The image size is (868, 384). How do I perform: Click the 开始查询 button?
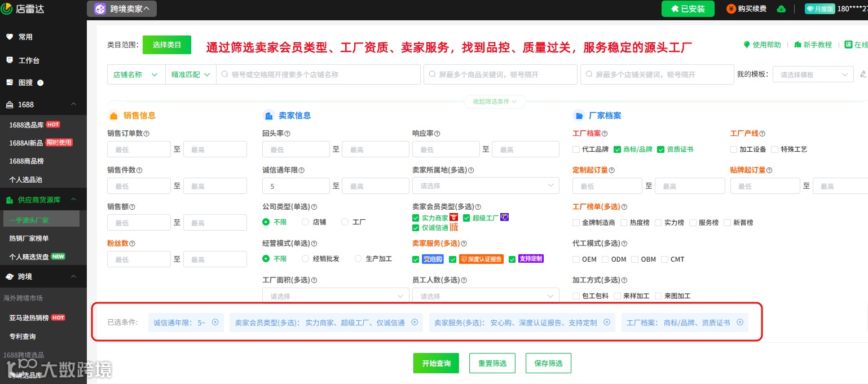(436, 363)
